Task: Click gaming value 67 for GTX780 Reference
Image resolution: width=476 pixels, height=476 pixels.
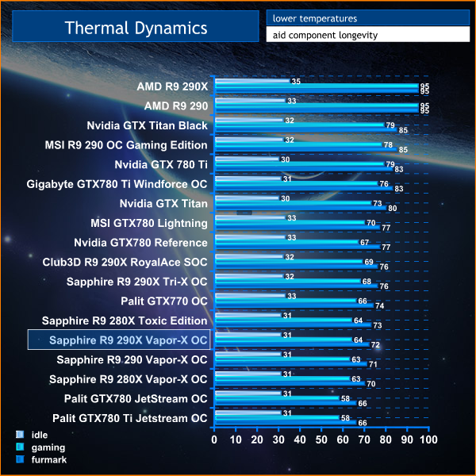Action: click(x=364, y=242)
